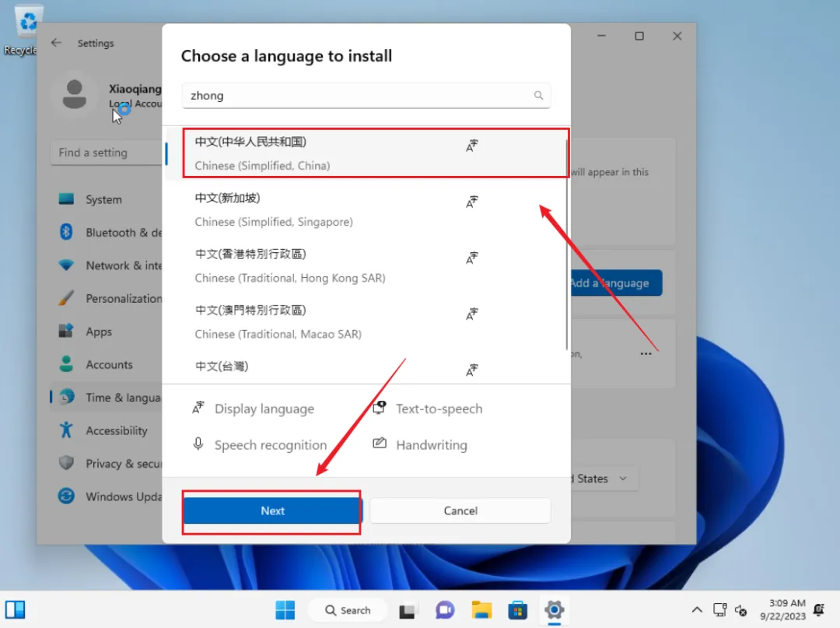
Task: Click the search magnifier icon in language box
Action: pos(538,96)
